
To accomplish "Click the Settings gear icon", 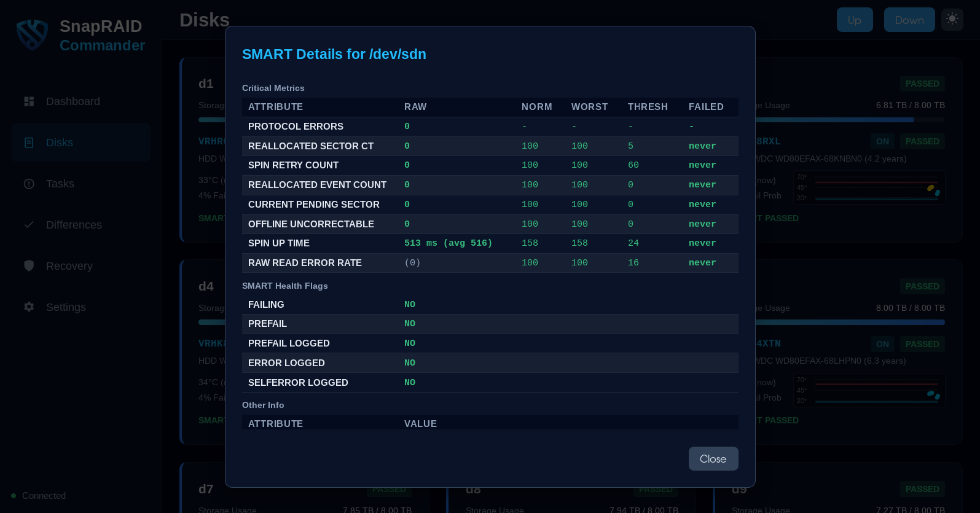I will (29, 307).
